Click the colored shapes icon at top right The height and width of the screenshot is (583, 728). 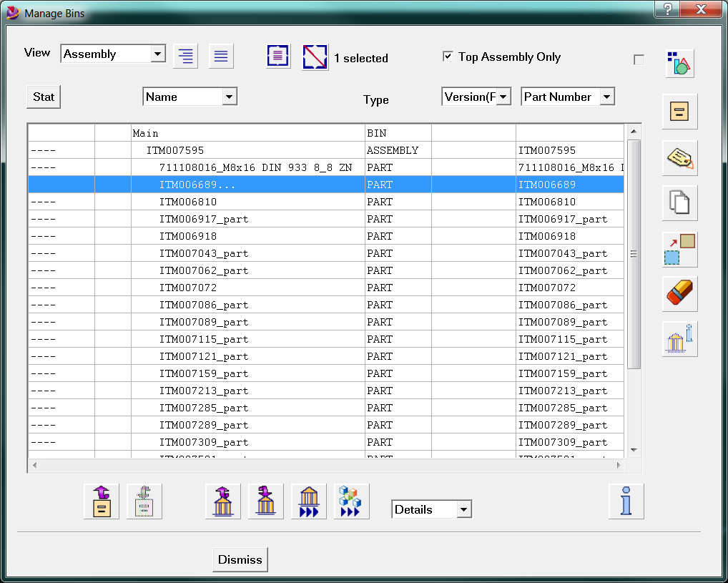point(679,64)
